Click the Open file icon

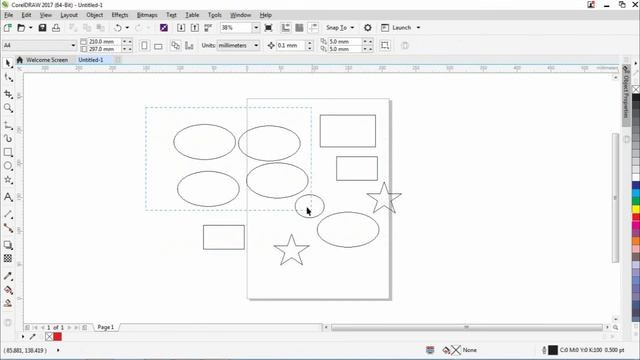point(21,28)
